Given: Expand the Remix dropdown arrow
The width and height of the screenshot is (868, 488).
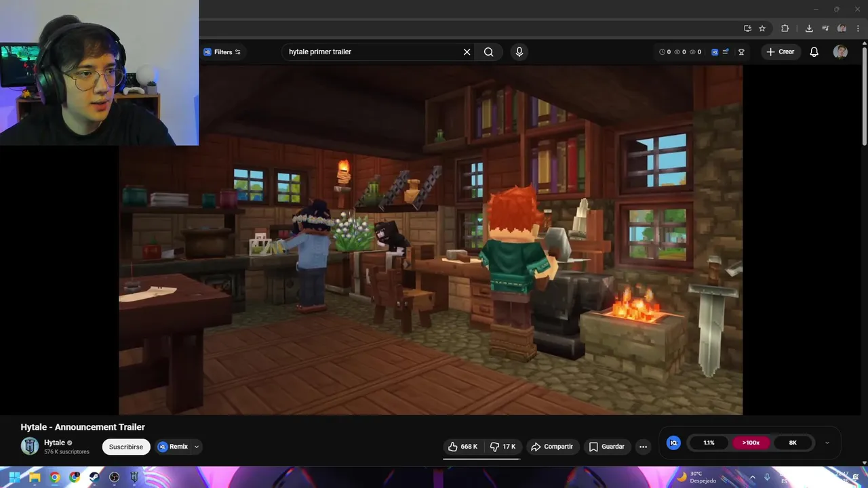Looking at the screenshot, I should [197, 447].
